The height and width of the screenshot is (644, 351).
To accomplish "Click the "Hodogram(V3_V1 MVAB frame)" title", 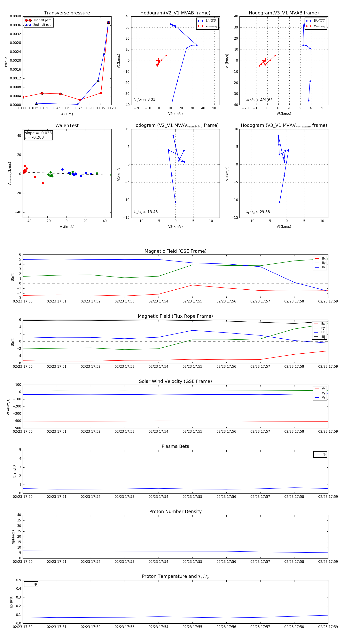I will (284, 13).
